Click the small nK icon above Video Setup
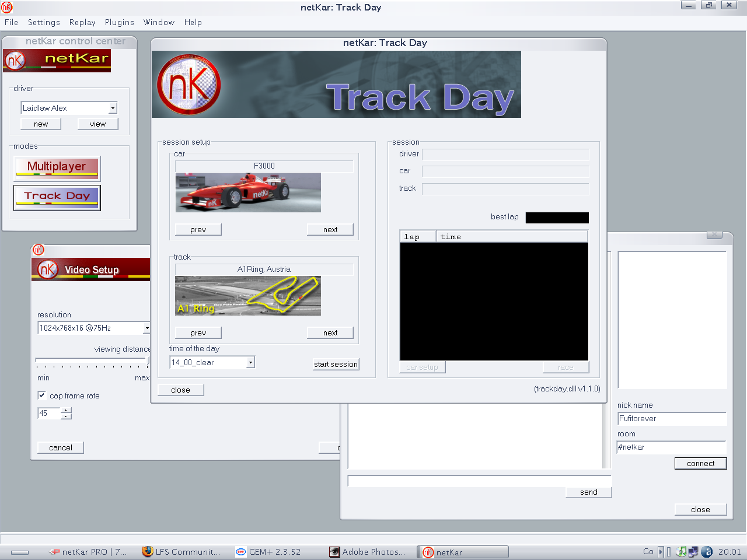Viewport: 747px width, 560px height. [39, 250]
